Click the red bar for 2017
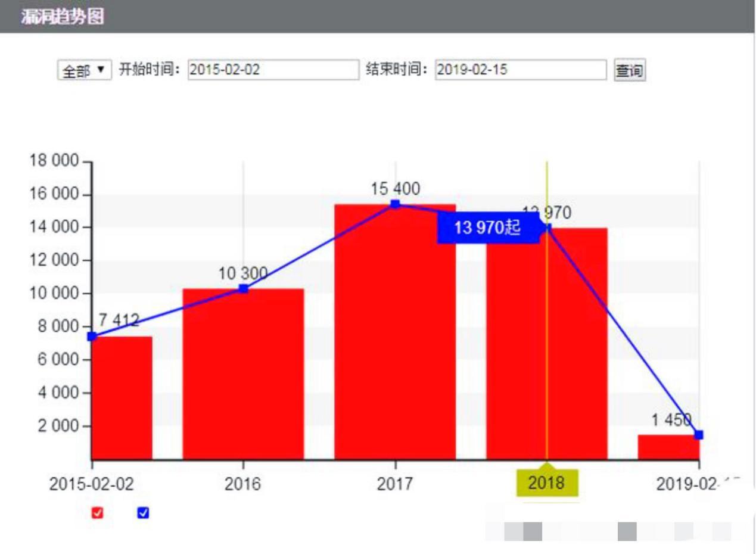Image resolution: width=756 pixels, height=554 pixels. 395,332
